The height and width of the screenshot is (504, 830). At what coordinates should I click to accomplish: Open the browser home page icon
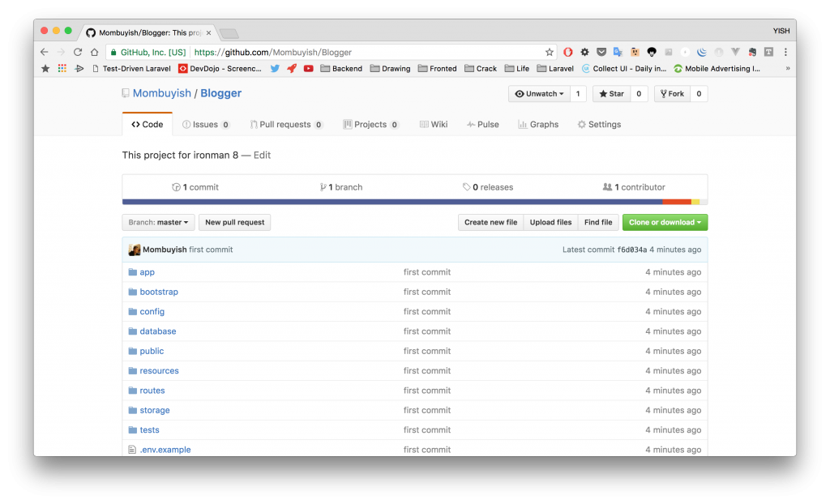coord(94,52)
